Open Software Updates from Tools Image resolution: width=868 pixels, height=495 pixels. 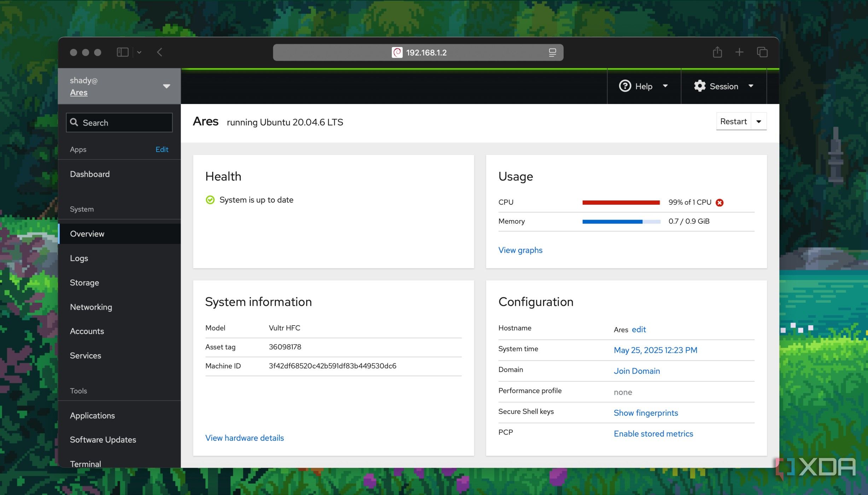pos(103,439)
